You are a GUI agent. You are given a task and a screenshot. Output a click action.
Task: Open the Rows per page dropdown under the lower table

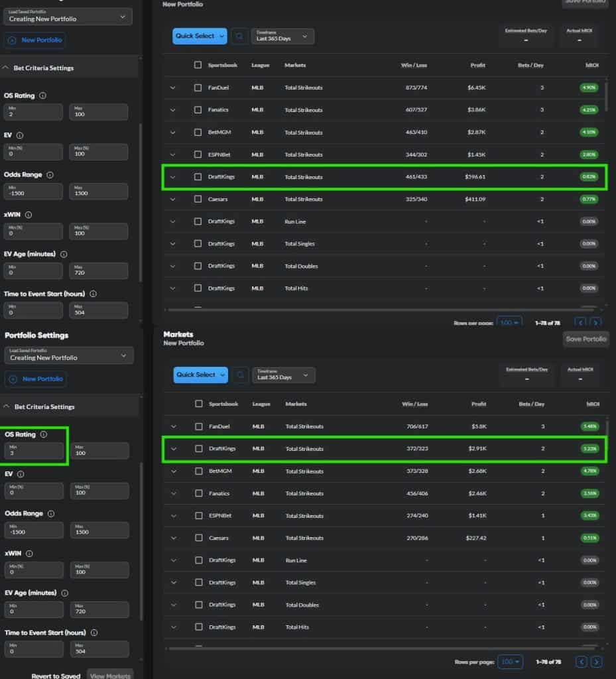pyautogui.click(x=509, y=662)
